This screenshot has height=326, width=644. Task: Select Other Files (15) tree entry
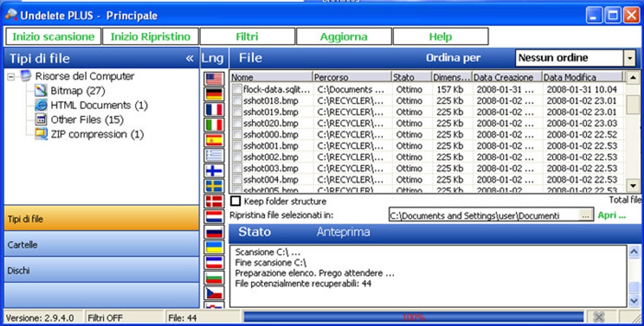click(87, 119)
